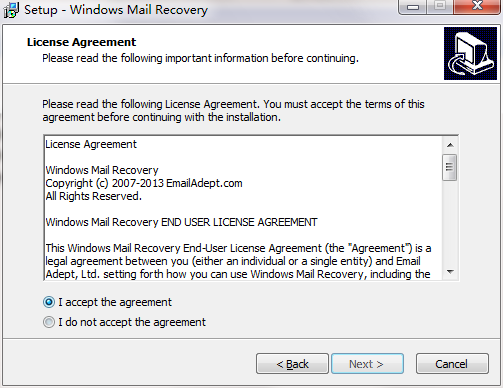503x388 pixels.
Task: Cancel the installation
Action: 452,364
